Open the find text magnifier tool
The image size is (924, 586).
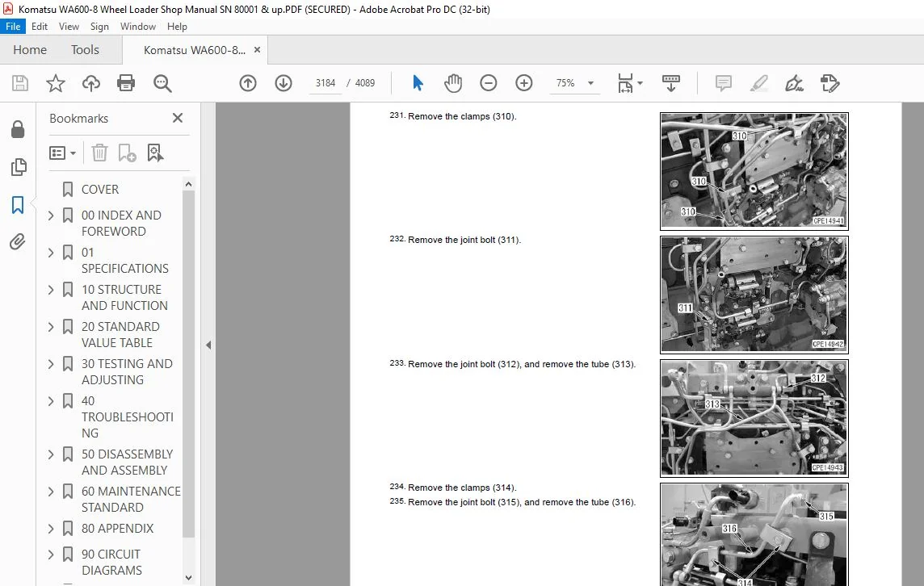point(162,83)
